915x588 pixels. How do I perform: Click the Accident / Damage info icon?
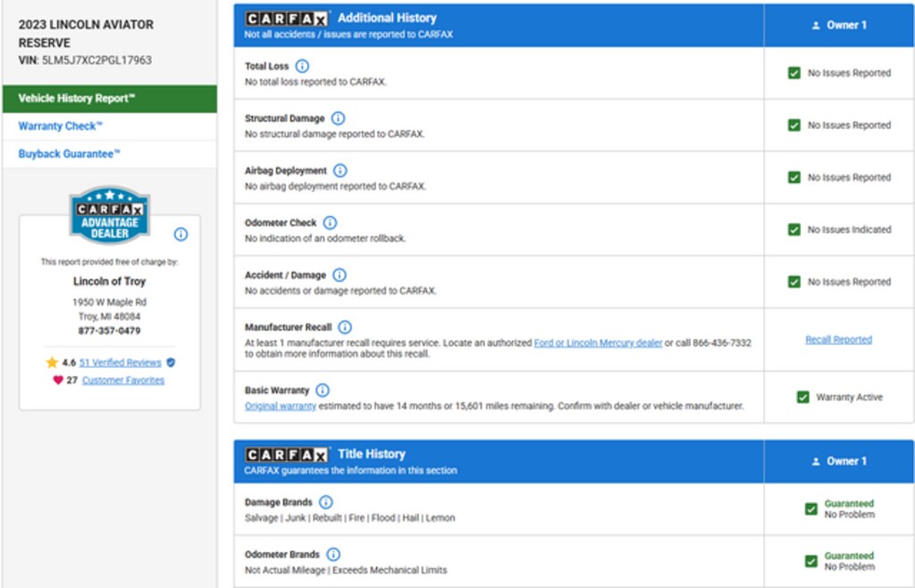(x=339, y=275)
